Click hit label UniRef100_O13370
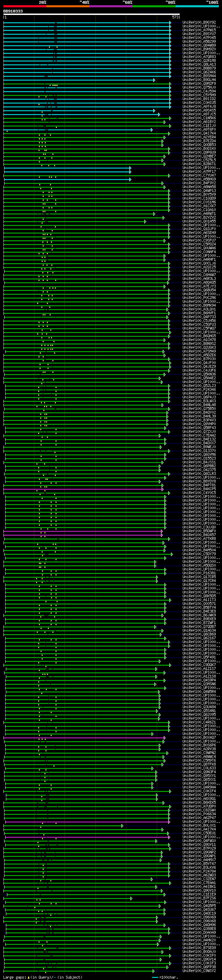222x980 pixels. pyautogui.click(x=199, y=451)
